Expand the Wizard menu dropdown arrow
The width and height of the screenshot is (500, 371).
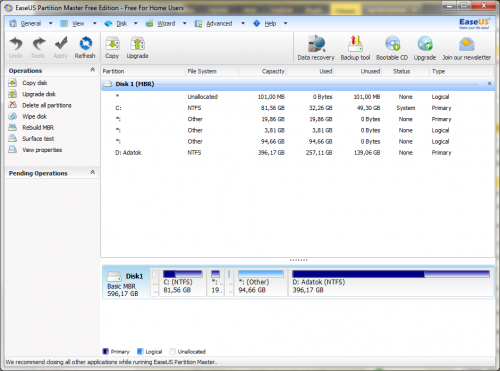185,23
